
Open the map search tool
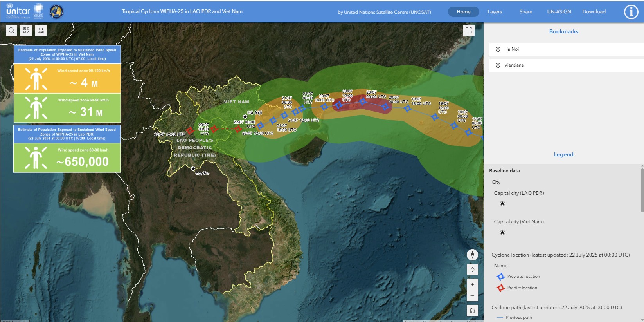point(11,30)
